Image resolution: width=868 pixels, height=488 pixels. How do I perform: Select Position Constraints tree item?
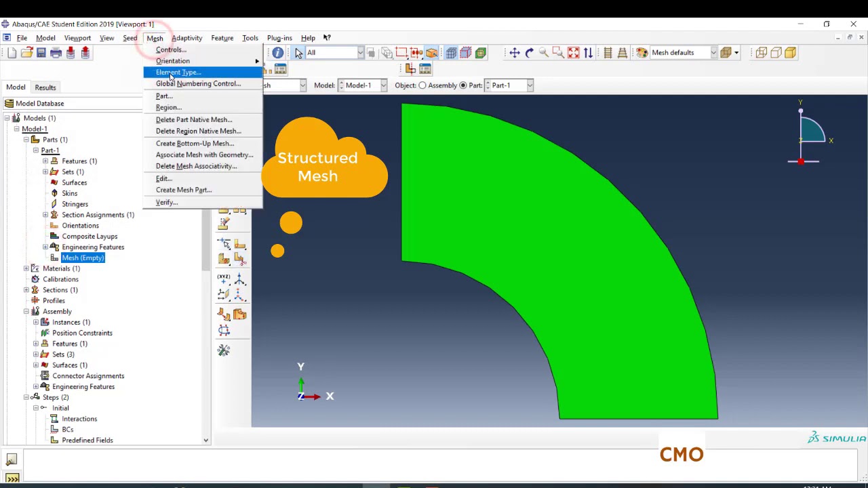click(x=82, y=333)
